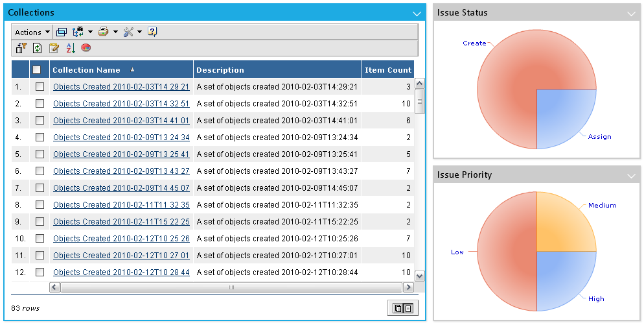644x325 pixels.
Task: Sort by the Collection Name column header
Action: pos(86,70)
